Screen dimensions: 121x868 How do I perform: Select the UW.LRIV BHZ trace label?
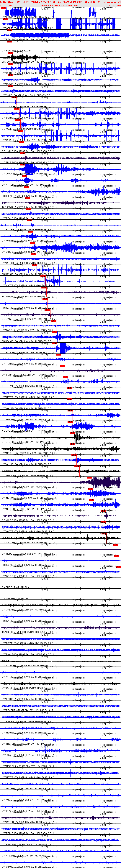pos(28,487)
